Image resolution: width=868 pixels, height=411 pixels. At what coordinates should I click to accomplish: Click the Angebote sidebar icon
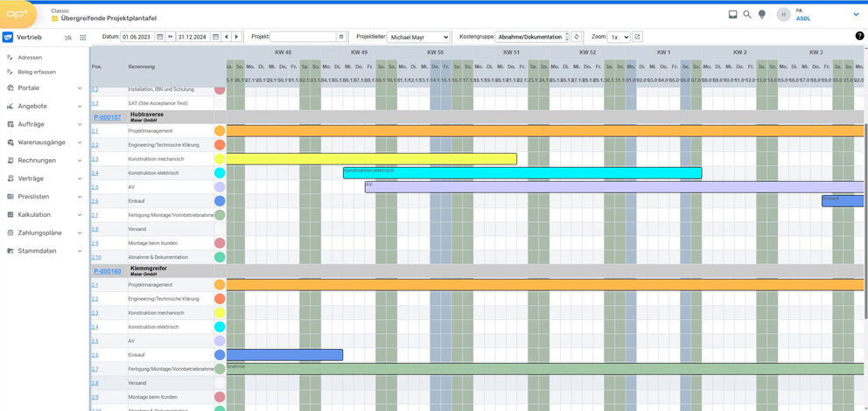pyautogui.click(x=10, y=106)
